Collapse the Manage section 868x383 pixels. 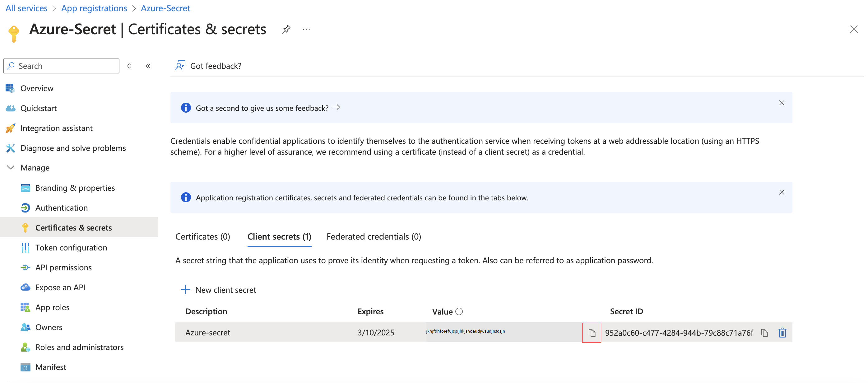pos(11,168)
